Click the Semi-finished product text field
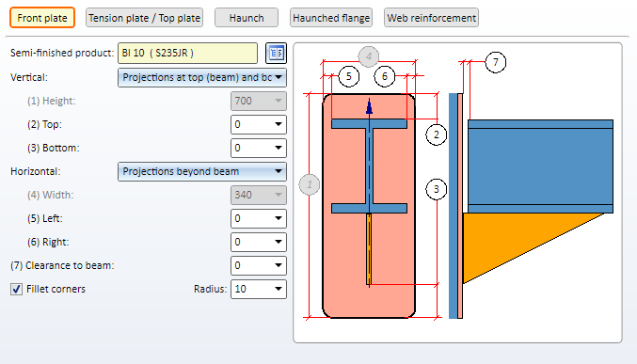The width and height of the screenshot is (637, 364). (187, 54)
